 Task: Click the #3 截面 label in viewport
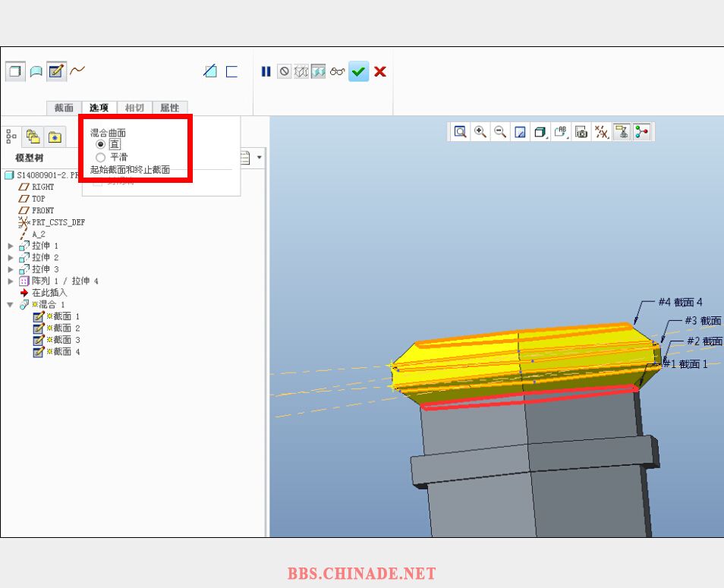704,320
